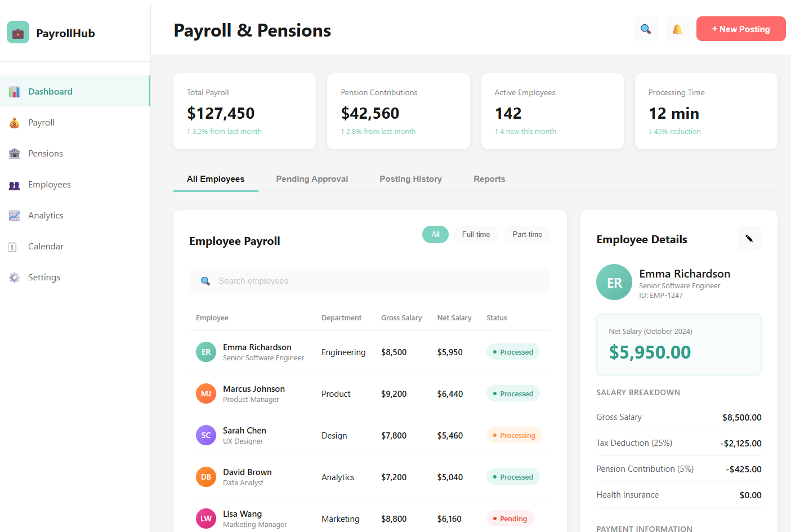Select the Pensions section icon
791x532 pixels.
(14, 153)
